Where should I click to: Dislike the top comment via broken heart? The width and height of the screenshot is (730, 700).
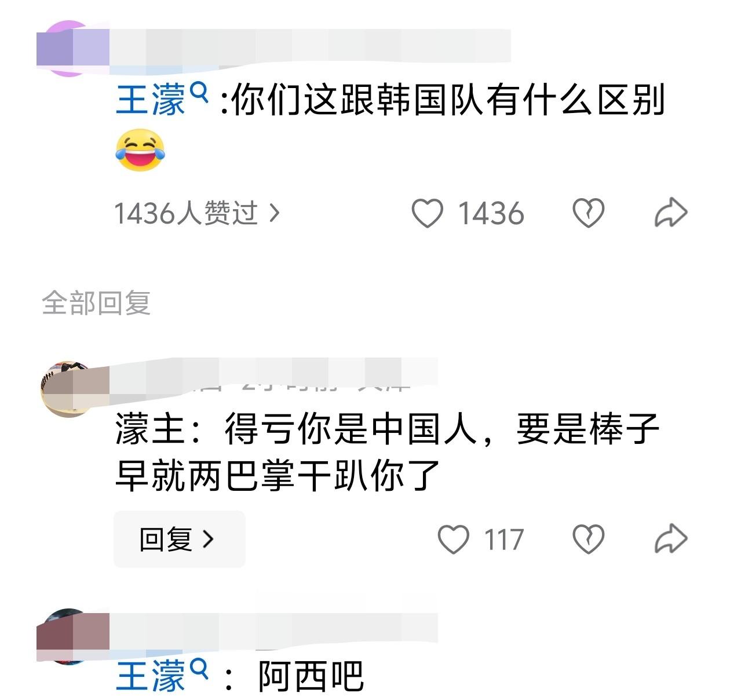(x=589, y=213)
